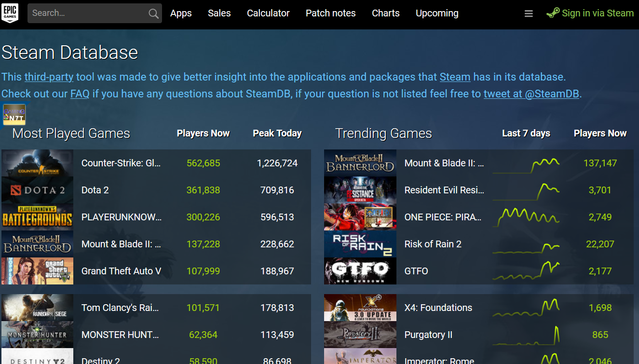Open the Upcoming nav item
The image size is (639, 364).
coord(437,13)
